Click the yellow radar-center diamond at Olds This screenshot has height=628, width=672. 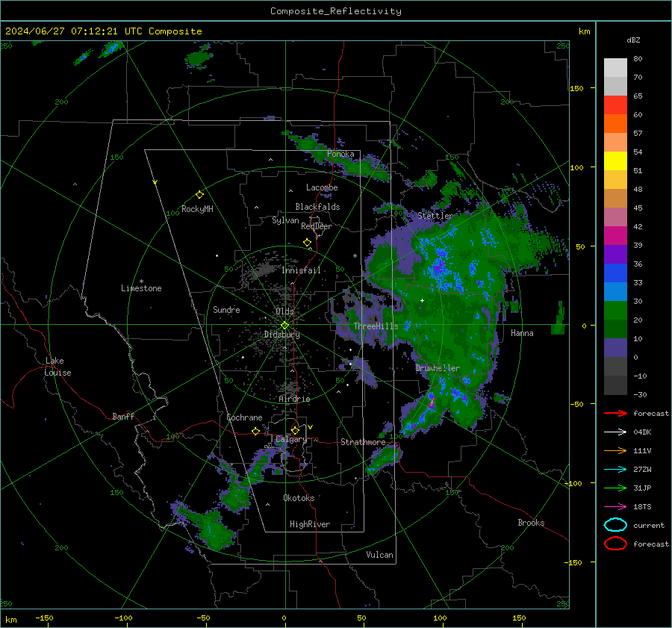(x=284, y=326)
